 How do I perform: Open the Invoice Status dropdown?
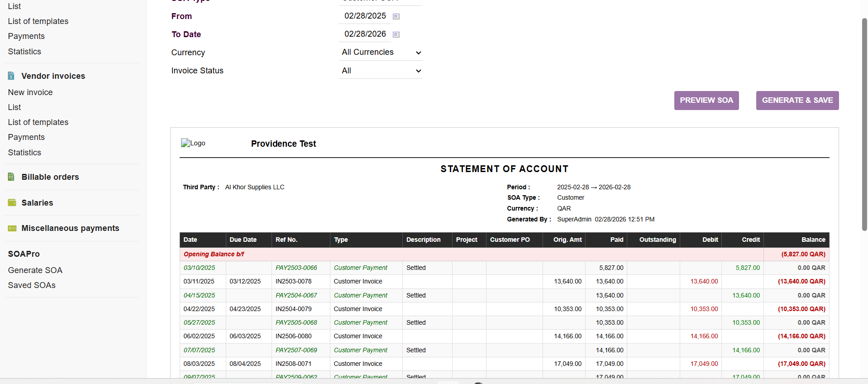coord(381,71)
